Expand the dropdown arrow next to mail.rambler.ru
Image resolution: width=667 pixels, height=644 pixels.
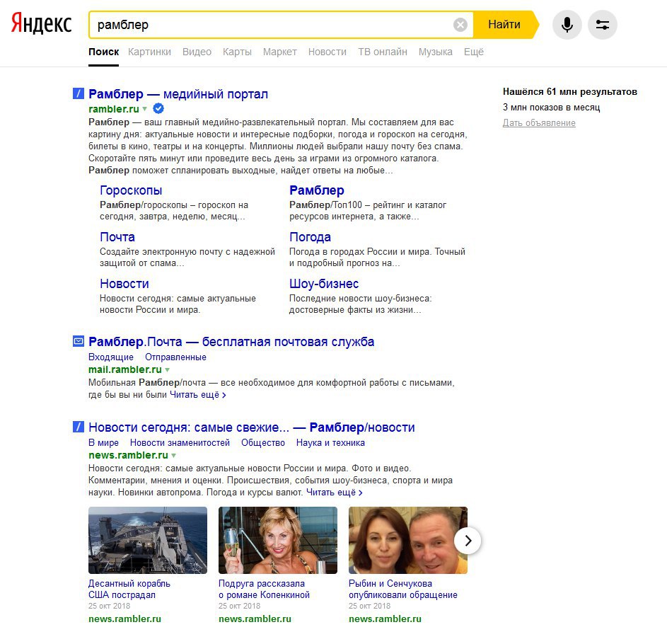(x=167, y=370)
